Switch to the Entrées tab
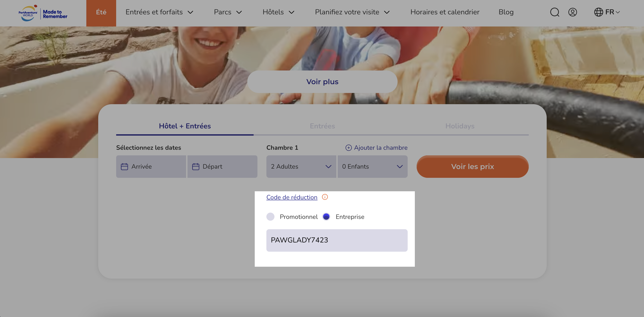This screenshot has height=317, width=644. (x=322, y=126)
